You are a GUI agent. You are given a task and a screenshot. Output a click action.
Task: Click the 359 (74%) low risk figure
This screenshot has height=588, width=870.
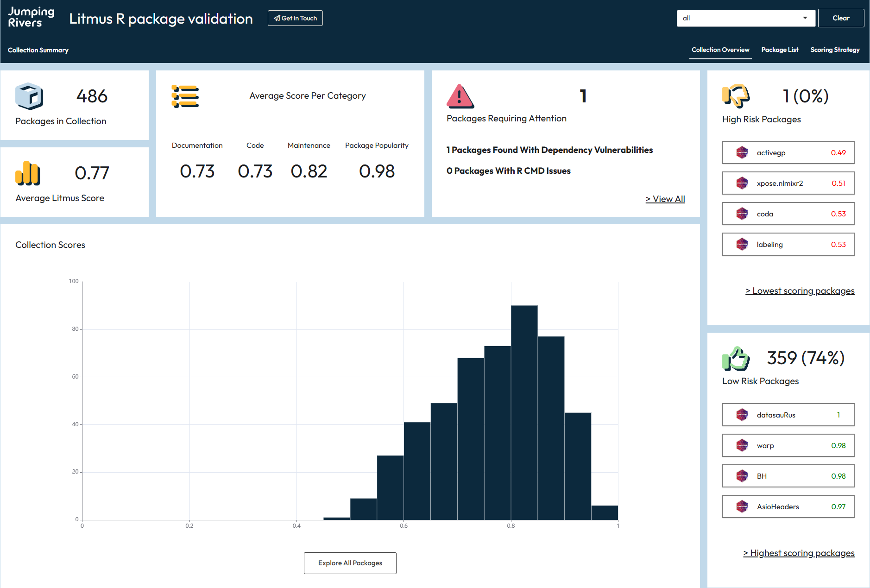[806, 358]
